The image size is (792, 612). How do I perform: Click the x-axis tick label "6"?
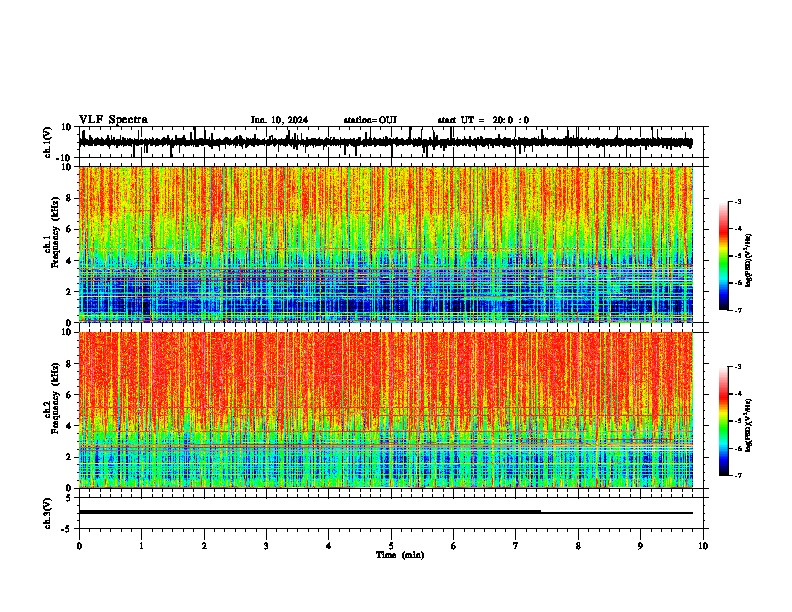(x=454, y=546)
